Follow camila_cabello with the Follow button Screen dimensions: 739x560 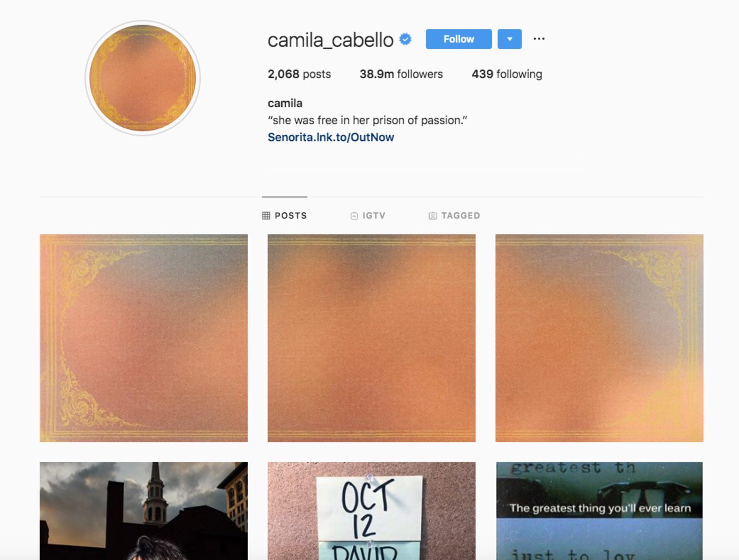[458, 39]
